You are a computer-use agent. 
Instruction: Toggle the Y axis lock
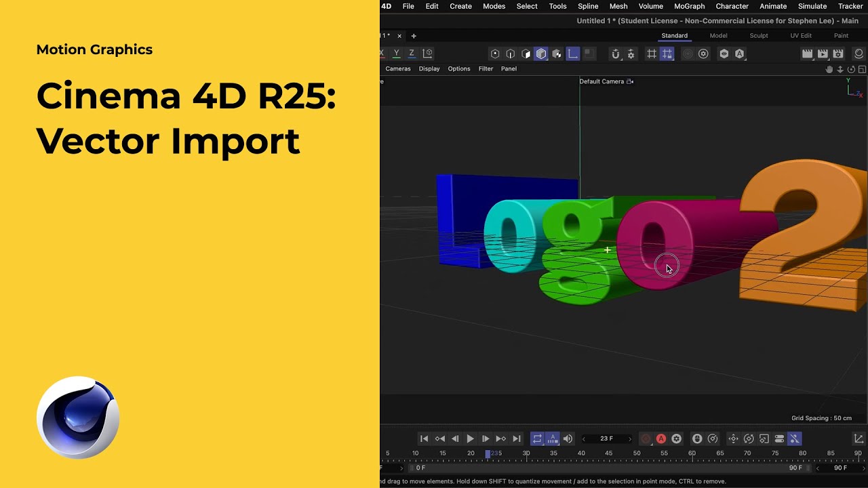(x=396, y=54)
